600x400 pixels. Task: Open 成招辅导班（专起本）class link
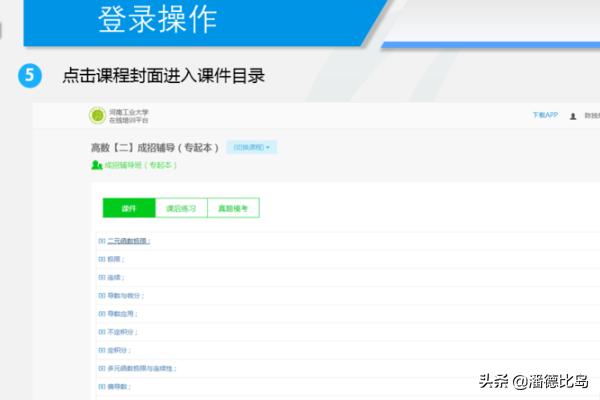[x=140, y=165]
